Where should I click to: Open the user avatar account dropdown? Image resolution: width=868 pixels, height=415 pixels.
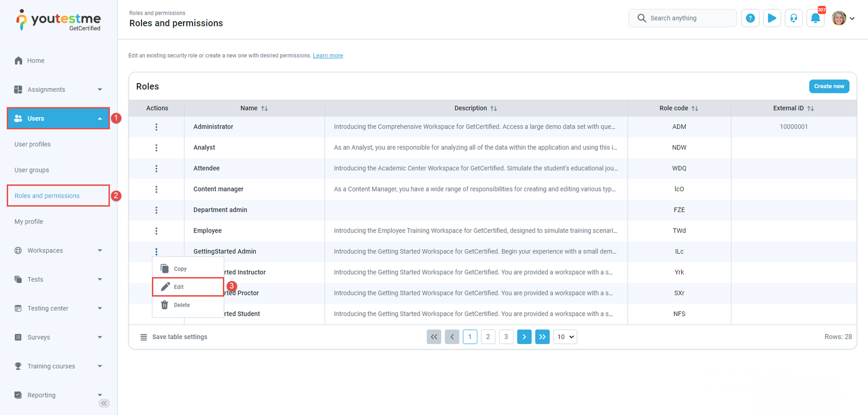pos(844,18)
